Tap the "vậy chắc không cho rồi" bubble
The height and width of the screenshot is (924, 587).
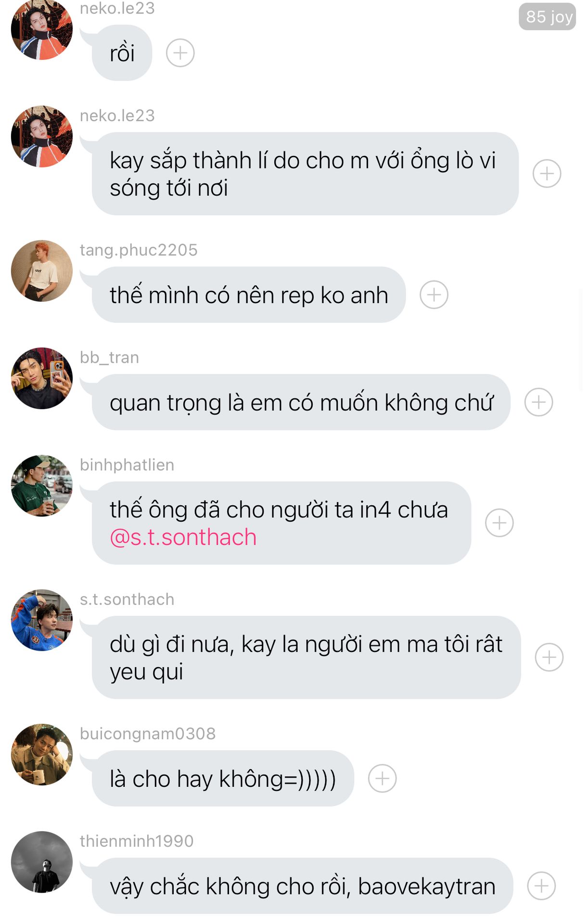[x=302, y=886]
